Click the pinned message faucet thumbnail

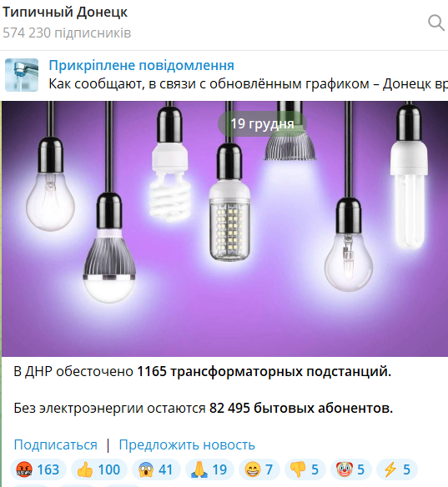point(22,75)
